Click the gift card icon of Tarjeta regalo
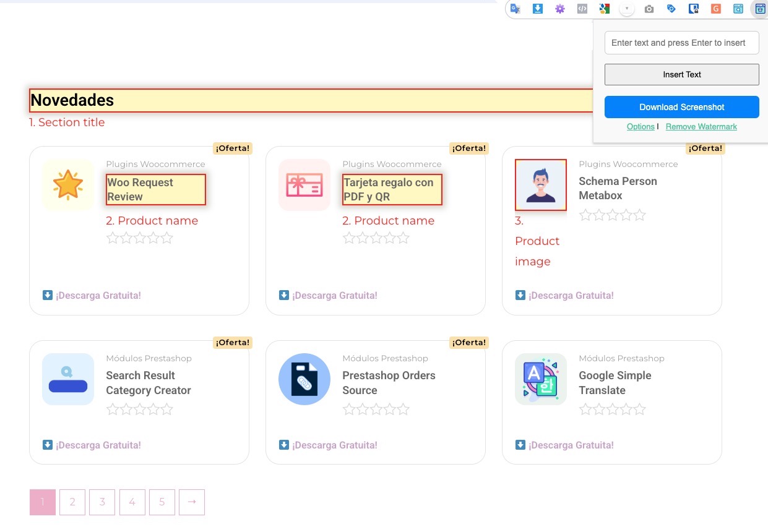 (304, 185)
